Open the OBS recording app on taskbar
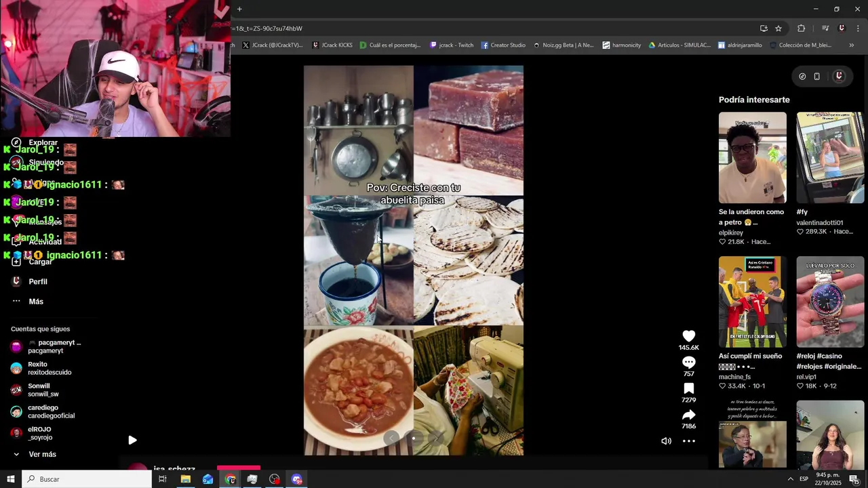 coord(274,479)
